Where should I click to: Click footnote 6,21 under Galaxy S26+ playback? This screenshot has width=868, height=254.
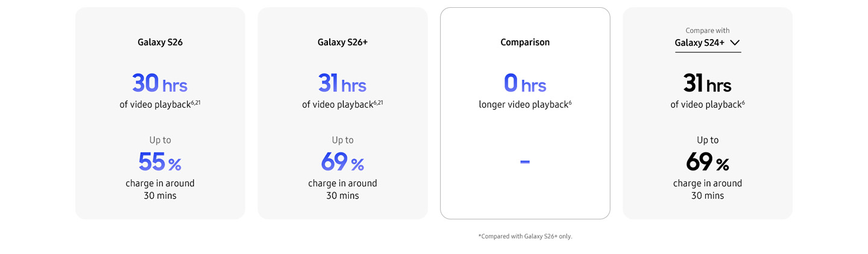tap(378, 102)
